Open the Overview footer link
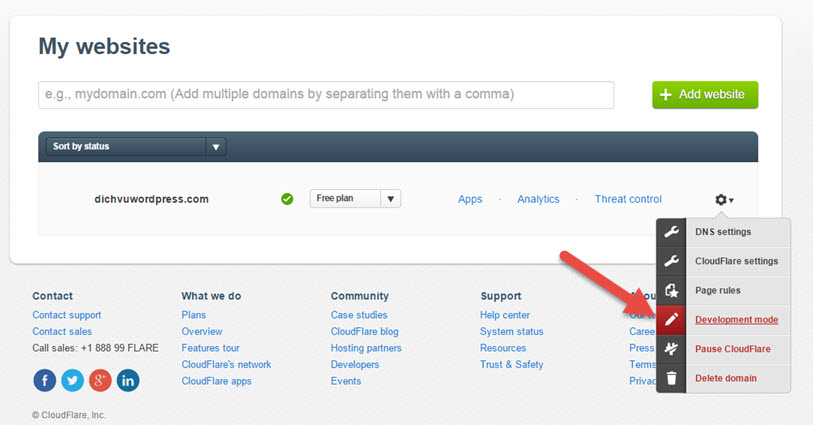This screenshot has height=425, width=813. pos(202,332)
